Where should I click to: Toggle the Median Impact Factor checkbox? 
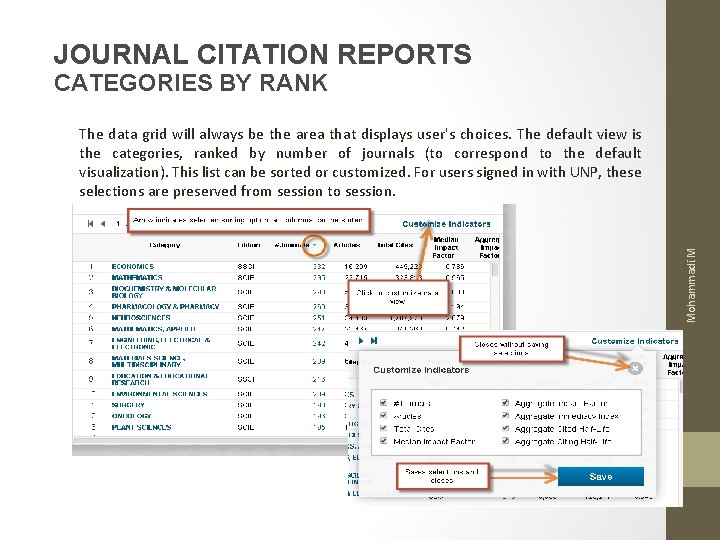click(x=383, y=441)
